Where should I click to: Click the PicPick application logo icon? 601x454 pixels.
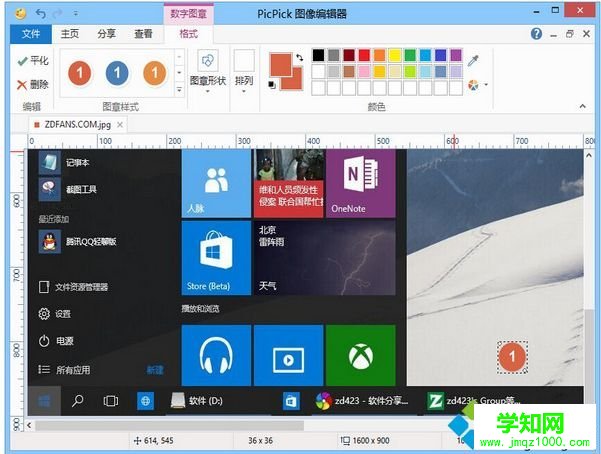point(20,13)
